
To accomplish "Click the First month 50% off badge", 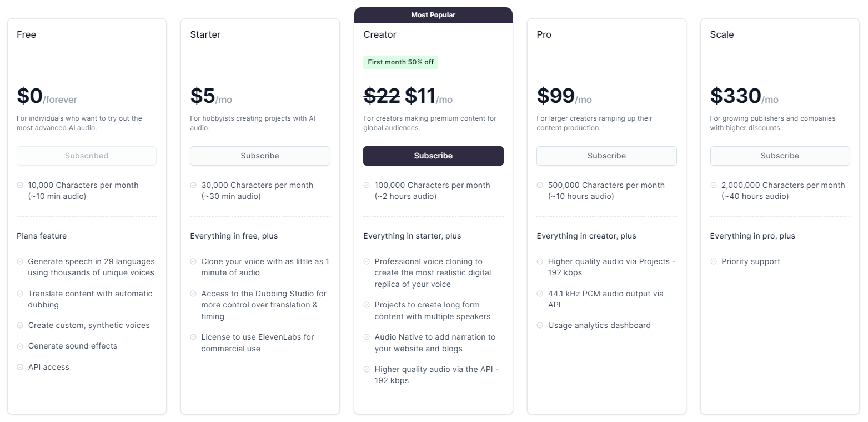I will 400,62.
